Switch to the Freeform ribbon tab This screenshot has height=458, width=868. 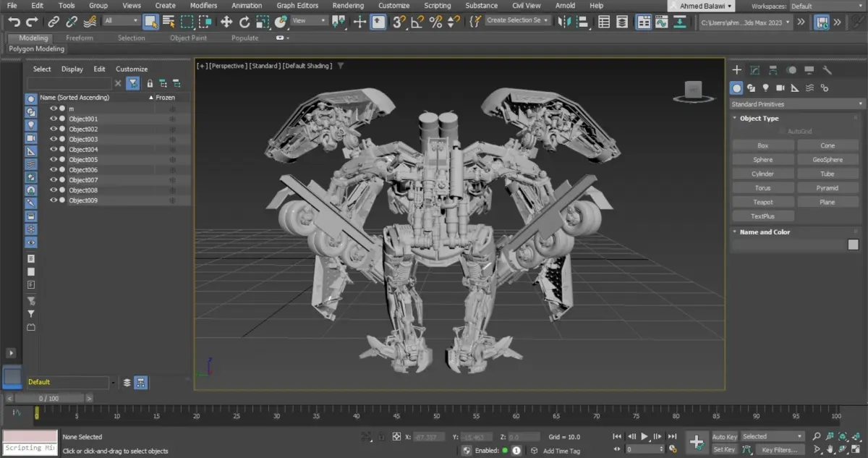tap(79, 38)
